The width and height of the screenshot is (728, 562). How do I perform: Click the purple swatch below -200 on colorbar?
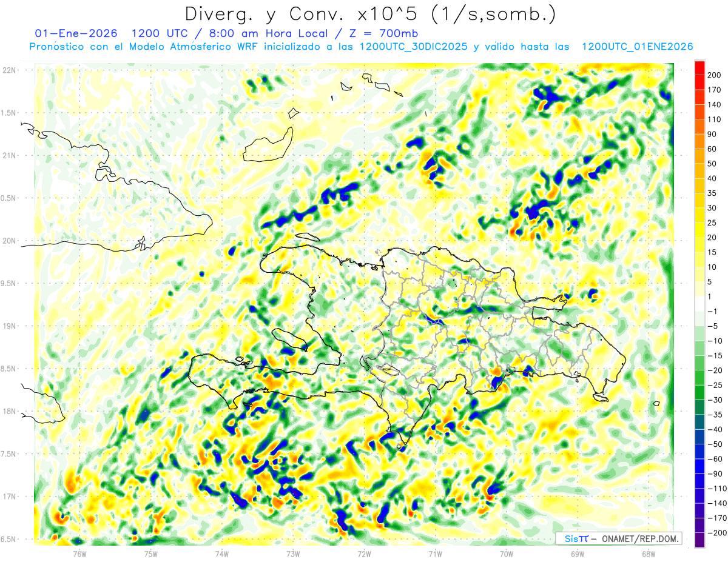[699, 540]
